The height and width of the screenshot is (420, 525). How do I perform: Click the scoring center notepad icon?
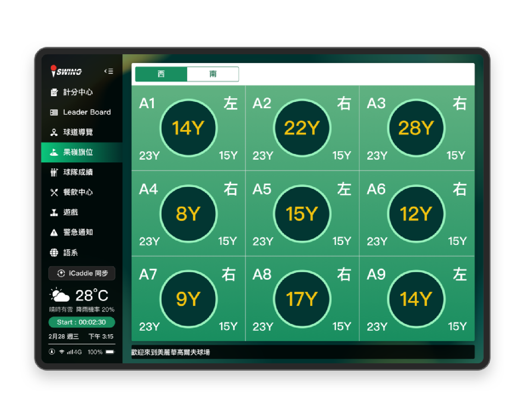(x=54, y=92)
